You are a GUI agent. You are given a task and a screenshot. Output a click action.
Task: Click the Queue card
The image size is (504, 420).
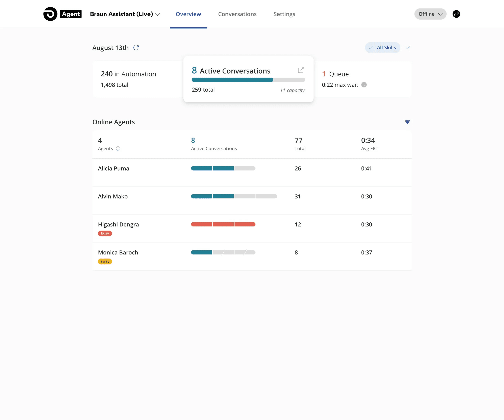[362, 79]
